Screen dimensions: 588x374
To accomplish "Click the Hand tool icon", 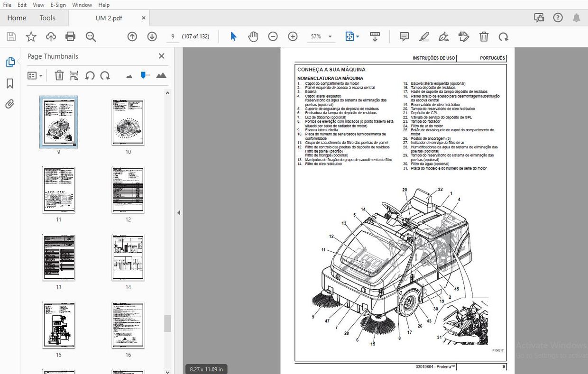I will tap(253, 36).
